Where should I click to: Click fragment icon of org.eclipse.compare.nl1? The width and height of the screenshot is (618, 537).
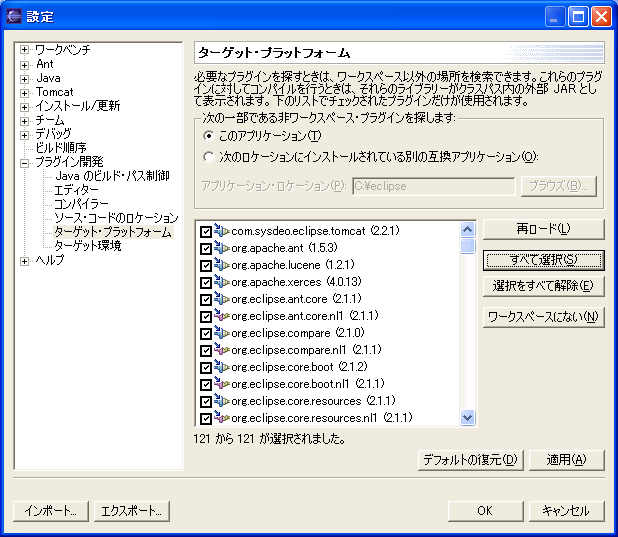[x=222, y=350]
